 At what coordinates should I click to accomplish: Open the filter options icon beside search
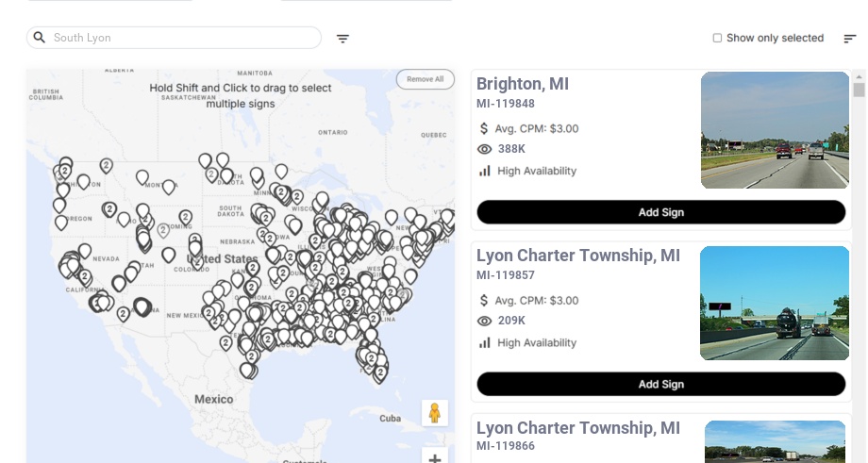click(343, 39)
